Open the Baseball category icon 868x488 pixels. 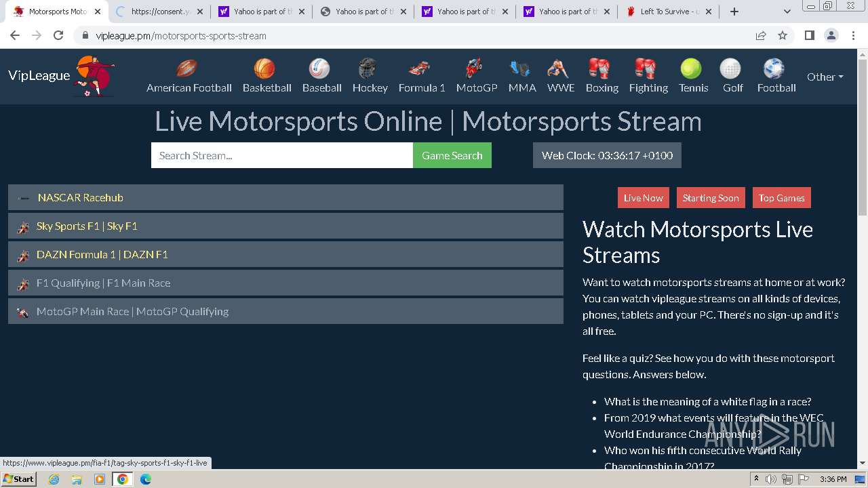tap(319, 68)
